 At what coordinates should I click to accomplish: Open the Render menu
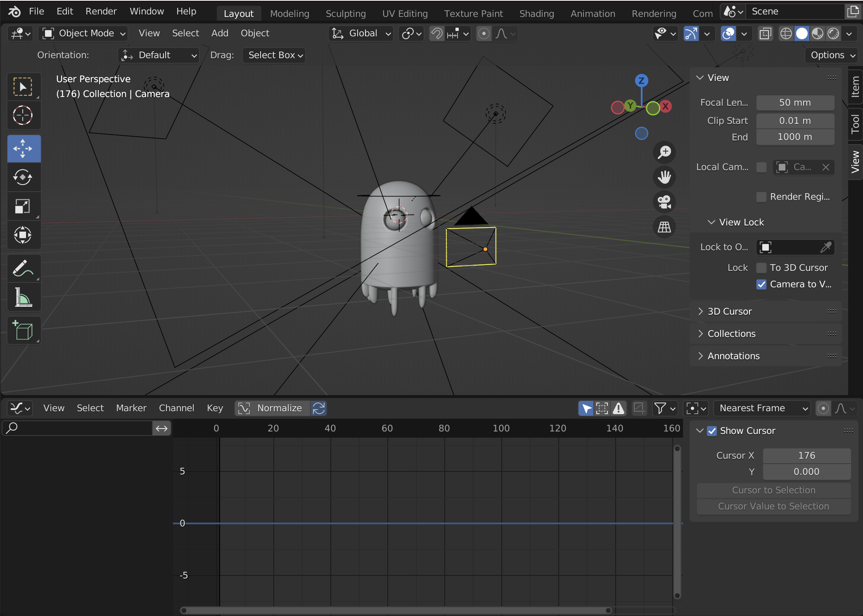tap(101, 12)
